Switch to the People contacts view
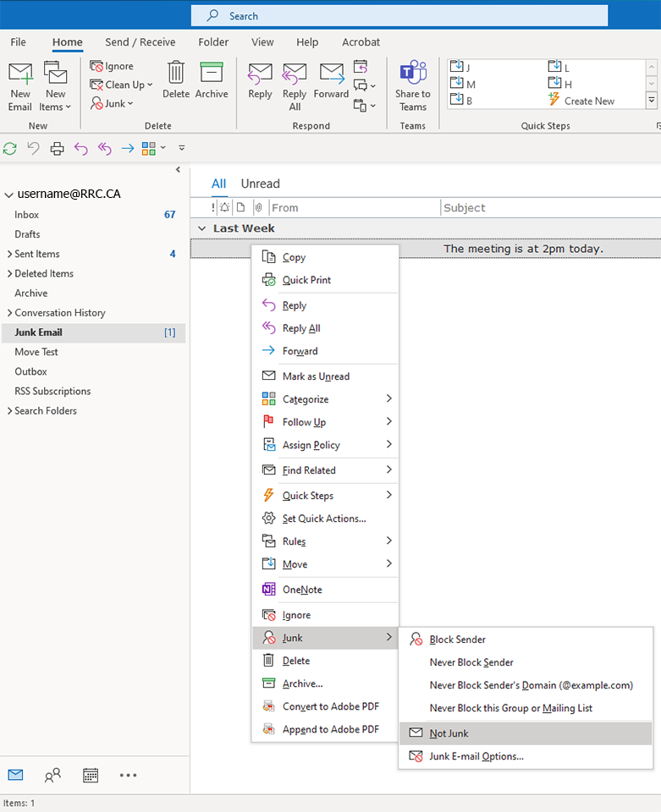Viewport: 661px width, 812px height. tap(52, 775)
